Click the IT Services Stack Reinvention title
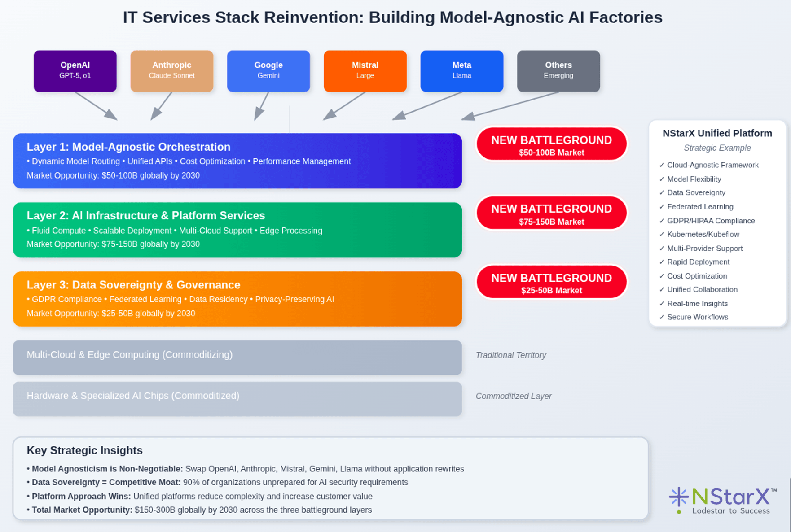This screenshot has width=791, height=532. 393,17
